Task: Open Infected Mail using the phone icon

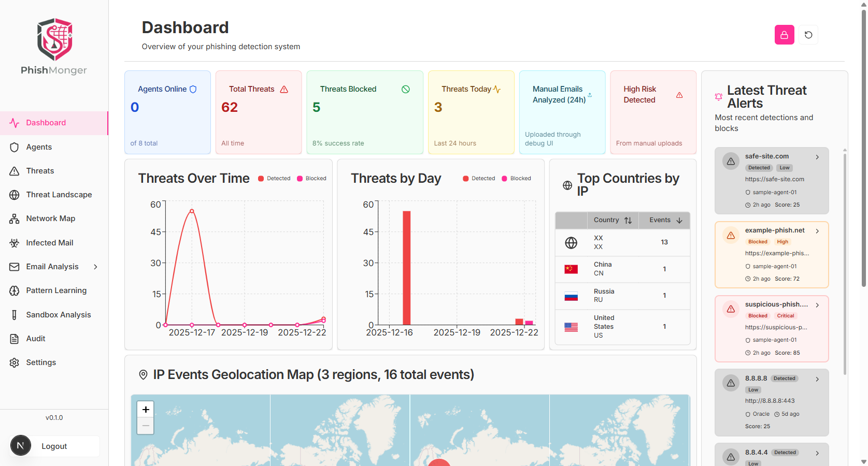Action: [15, 242]
